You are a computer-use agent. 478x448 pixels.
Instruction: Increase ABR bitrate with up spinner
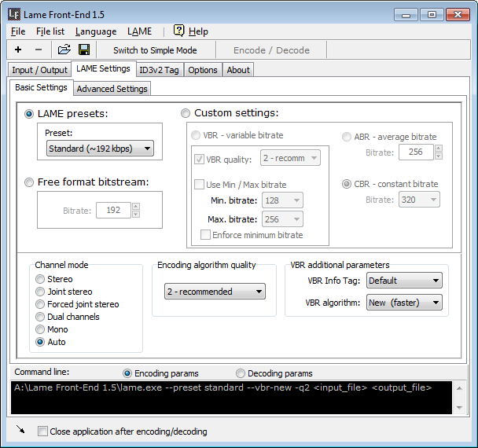pos(439,148)
